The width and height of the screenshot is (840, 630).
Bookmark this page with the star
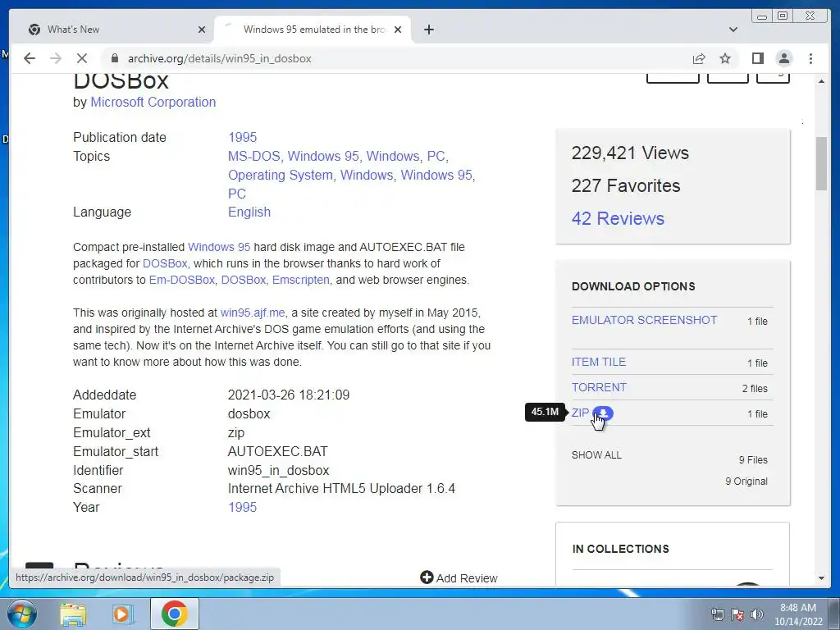(x=725, y=58)
